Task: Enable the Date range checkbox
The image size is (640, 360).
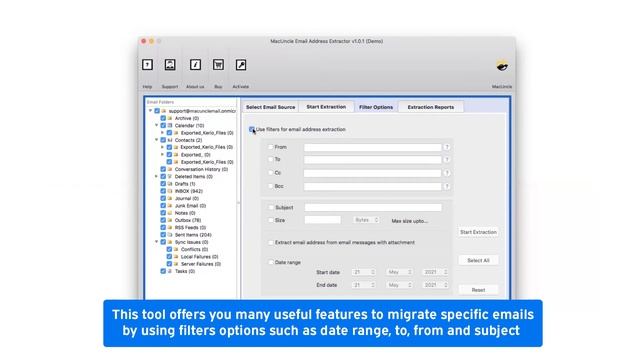Action: click(x=271, y=262)
